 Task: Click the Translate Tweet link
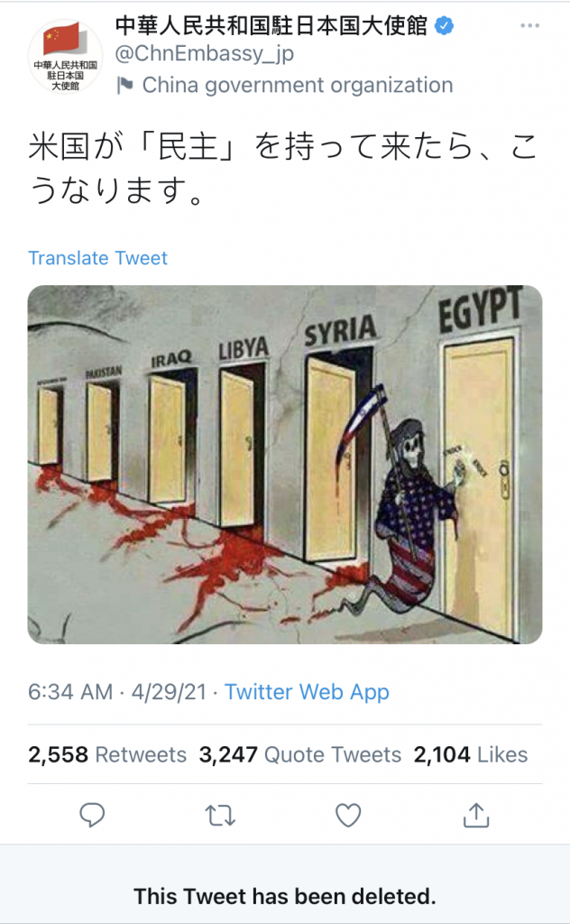point(97,258)
